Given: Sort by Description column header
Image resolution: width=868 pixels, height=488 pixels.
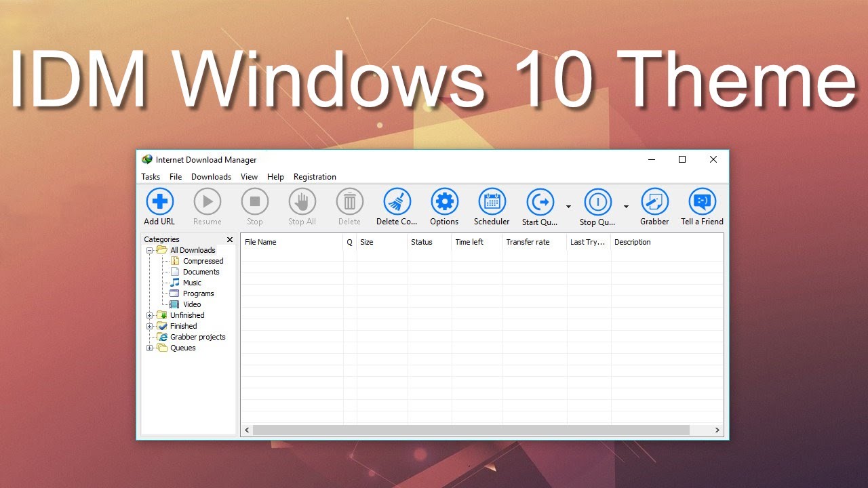Looking at the screenshot, I should (x=667, y=242).
